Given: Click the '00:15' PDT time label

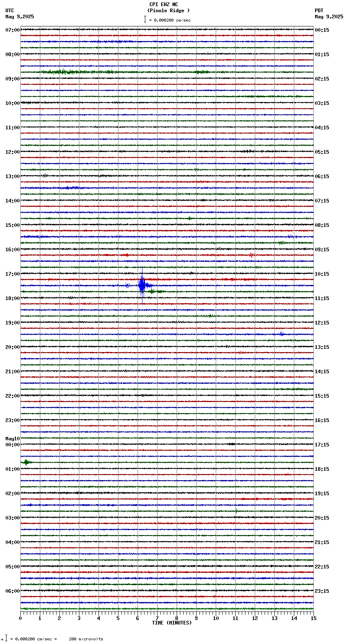Looking at the screenshot, I should (x=322, y=30).
